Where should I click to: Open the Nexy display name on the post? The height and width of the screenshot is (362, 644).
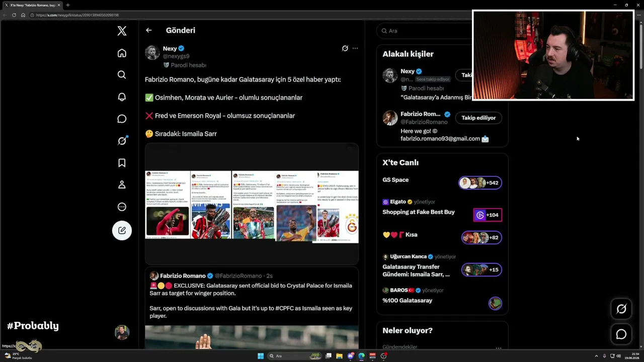coord(170,49)
